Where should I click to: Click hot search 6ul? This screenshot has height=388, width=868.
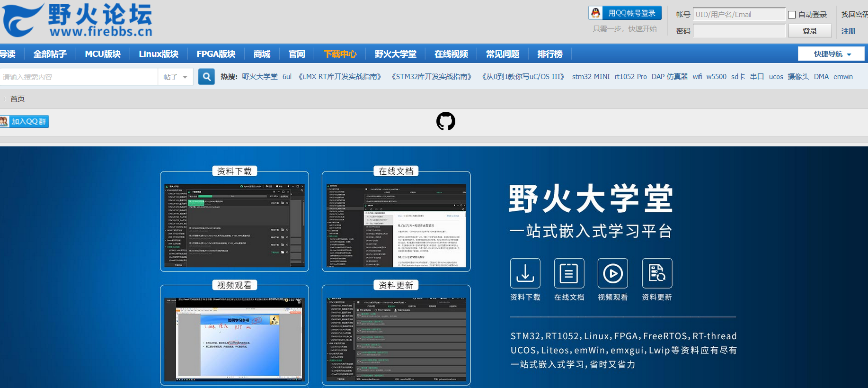(x=287, y=77)
